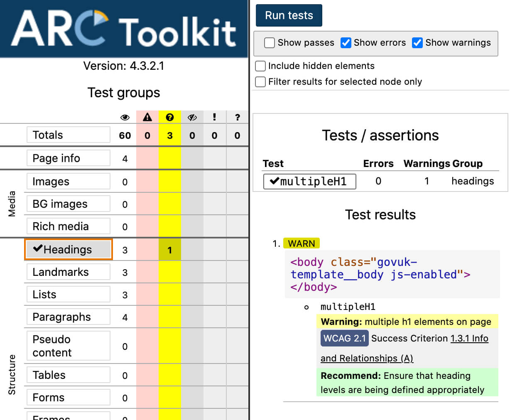The width and height of the screenshot is (510, 420).
Task: Toggle the multipleH1 test assertion
Action: pyautogui.click(x=309, y=182)
